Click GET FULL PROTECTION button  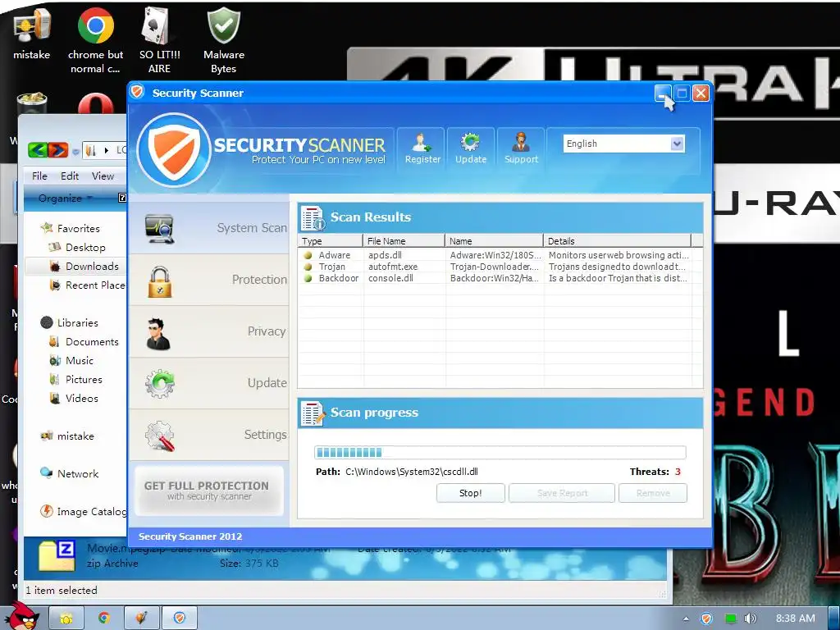[208, 491]
